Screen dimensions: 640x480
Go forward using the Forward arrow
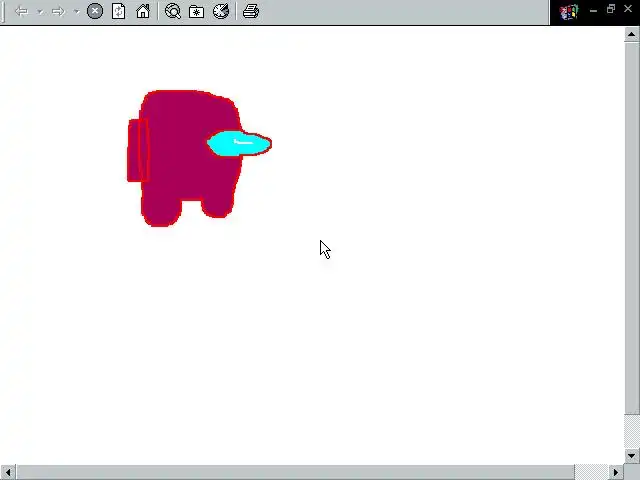click(x=58, y=11)
